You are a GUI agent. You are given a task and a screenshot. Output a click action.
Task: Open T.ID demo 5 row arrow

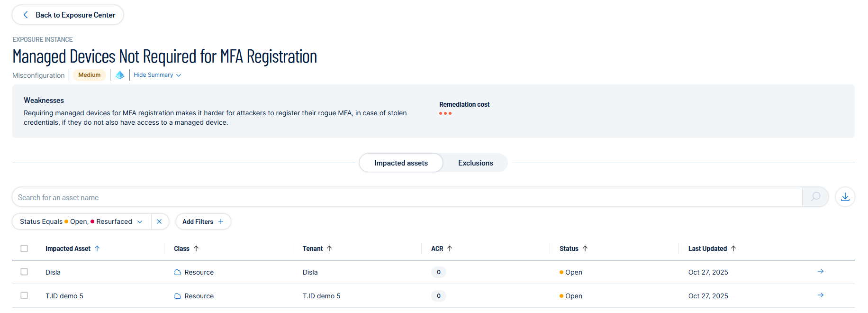coord(820,295)
